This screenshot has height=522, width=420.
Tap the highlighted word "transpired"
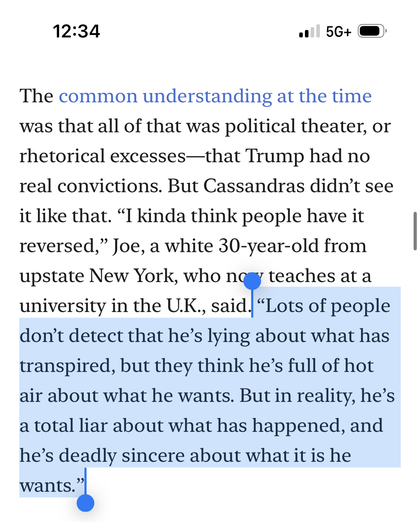[67, 366]
